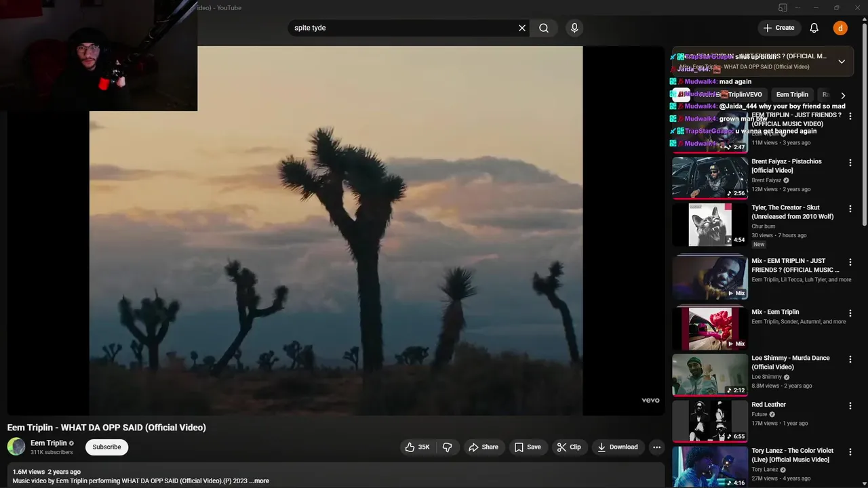The height and width of the screenshot is (488, 868).
Task: Open 'Red Leather' title link
Action: 768,405
